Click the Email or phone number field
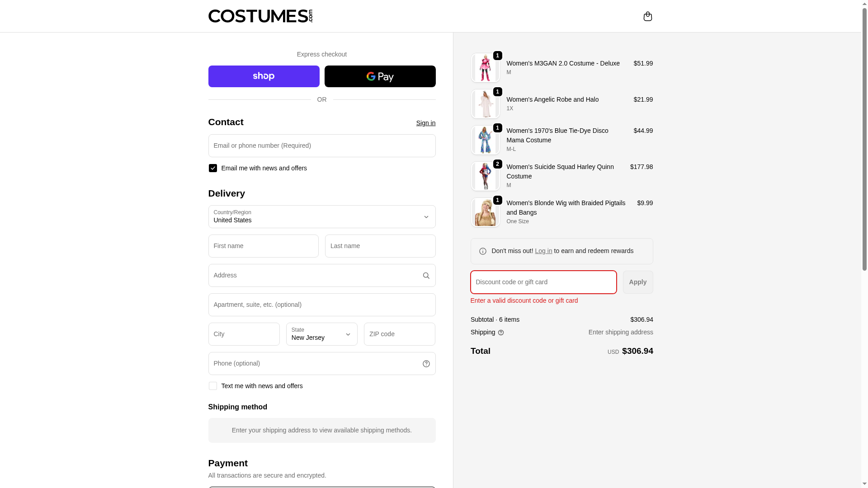The image size is (868, 488). 321,146
